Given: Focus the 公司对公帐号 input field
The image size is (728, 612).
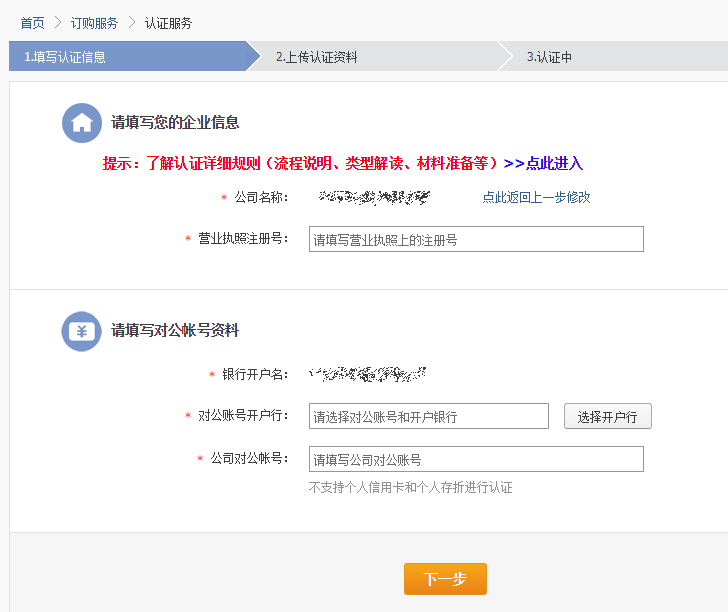Looking at the screenshot, I should [476, 459].
